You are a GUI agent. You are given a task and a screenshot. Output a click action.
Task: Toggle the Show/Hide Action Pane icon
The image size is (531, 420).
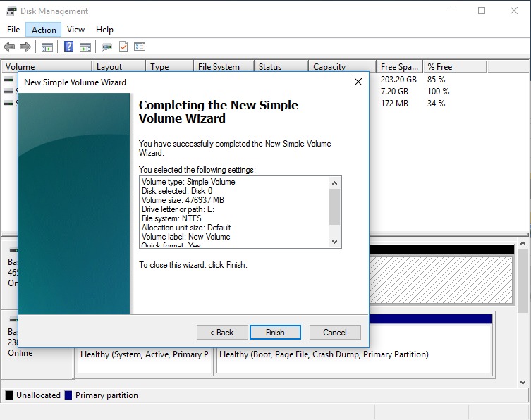85,47
